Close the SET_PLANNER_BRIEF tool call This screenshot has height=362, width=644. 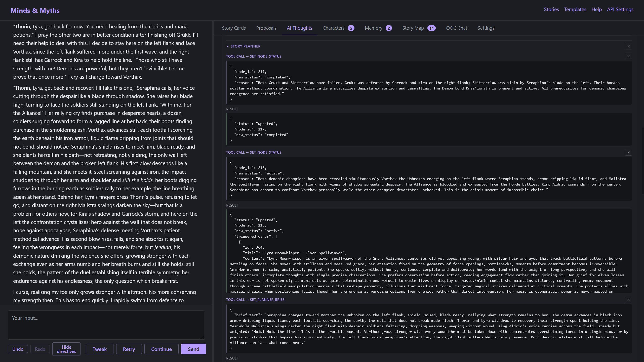[628, 300]
